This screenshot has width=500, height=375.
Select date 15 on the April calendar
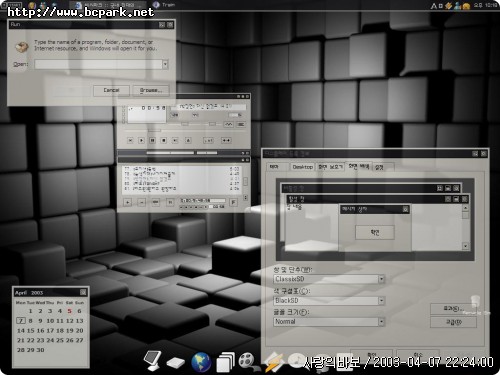(31, 331)
